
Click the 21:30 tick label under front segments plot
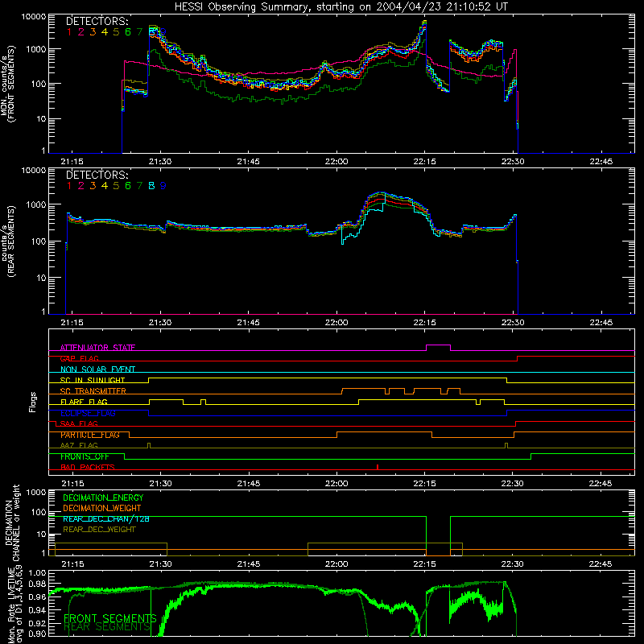pos(160,162)
